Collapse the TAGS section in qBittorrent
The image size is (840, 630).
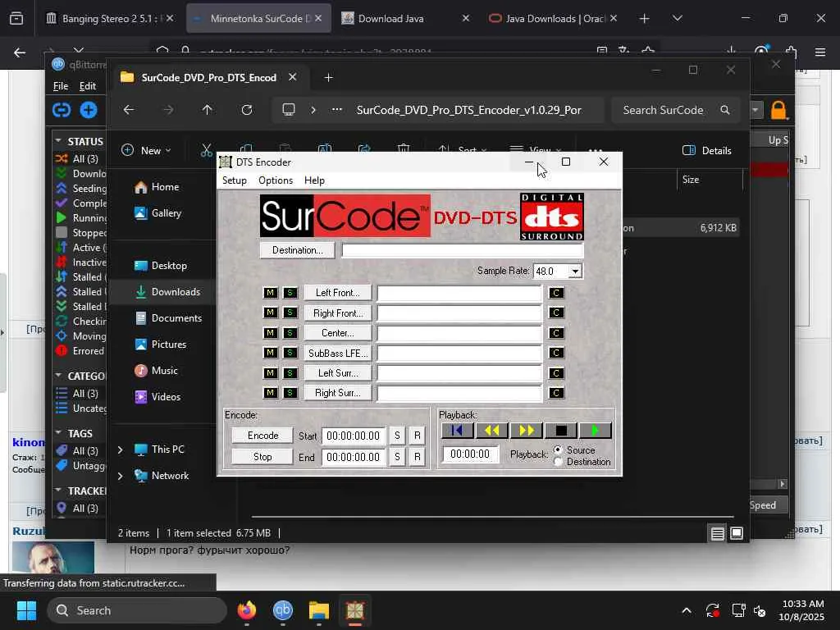tap(58, 433)
